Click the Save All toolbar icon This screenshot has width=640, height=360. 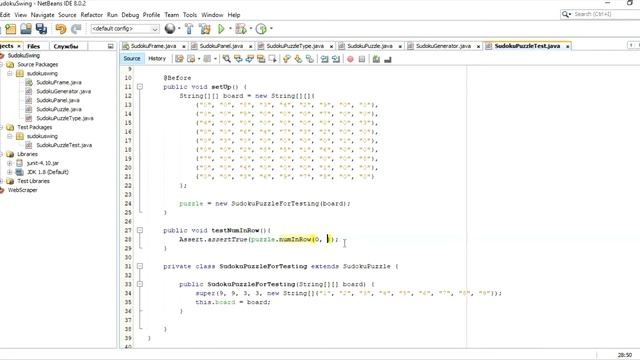coord(41,29)
